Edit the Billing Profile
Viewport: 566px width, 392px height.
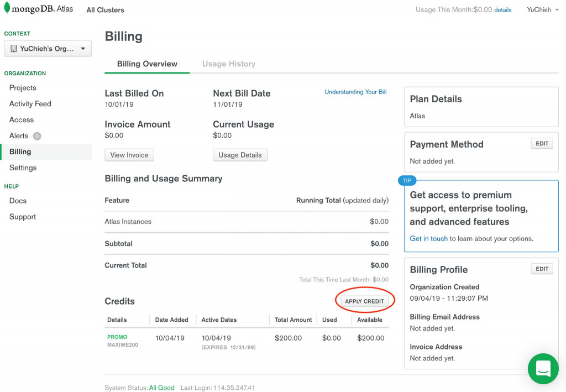(542, 269)
